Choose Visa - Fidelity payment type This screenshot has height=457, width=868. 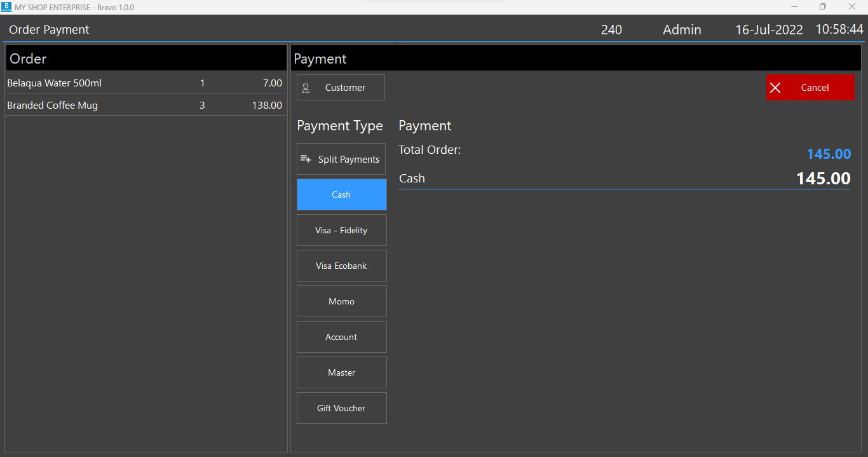[341, 230]
